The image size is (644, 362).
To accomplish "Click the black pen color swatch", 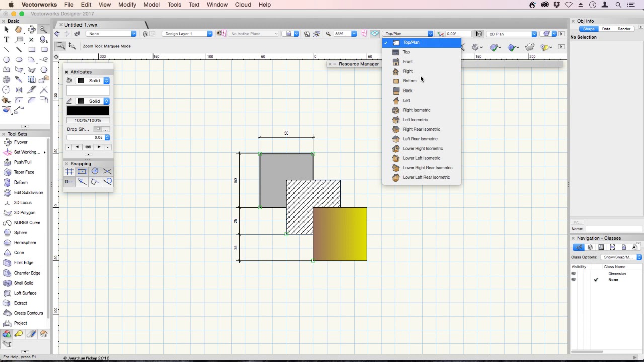I will pyautogui.click(x=88, y=111).
